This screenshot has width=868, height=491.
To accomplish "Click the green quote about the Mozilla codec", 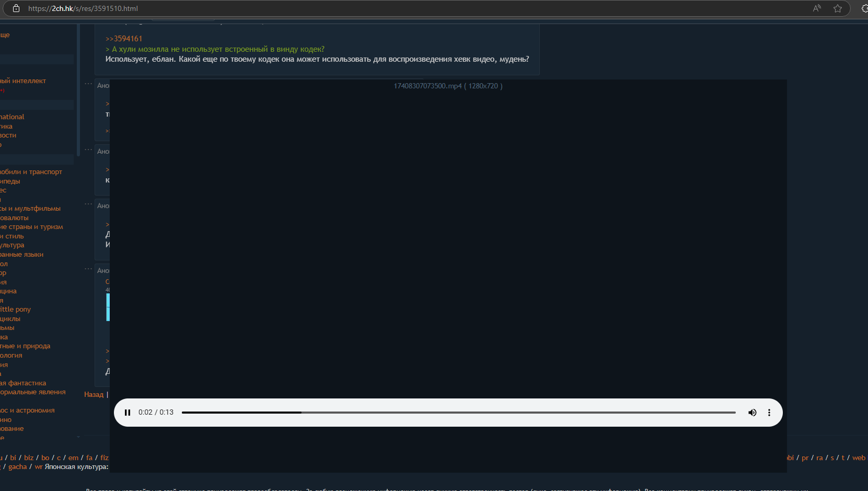I will [x=215, y=49].
